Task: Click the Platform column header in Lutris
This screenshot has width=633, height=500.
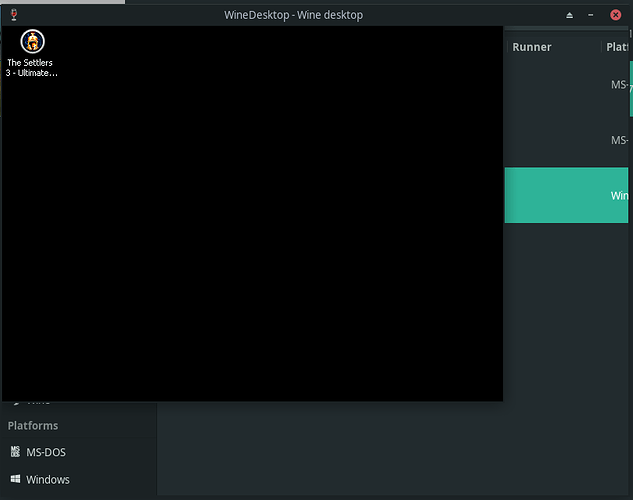Action: [x=617, y=47]
